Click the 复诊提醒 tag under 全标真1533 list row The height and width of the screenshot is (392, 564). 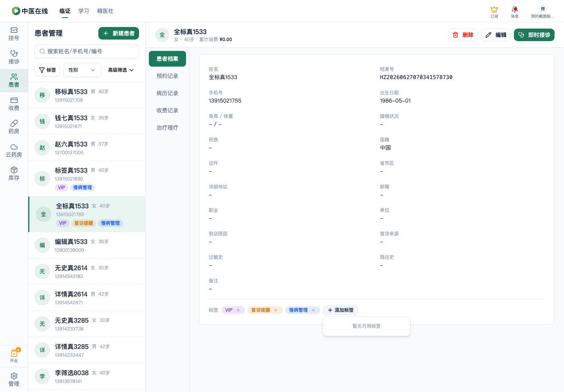pos(84,223)
